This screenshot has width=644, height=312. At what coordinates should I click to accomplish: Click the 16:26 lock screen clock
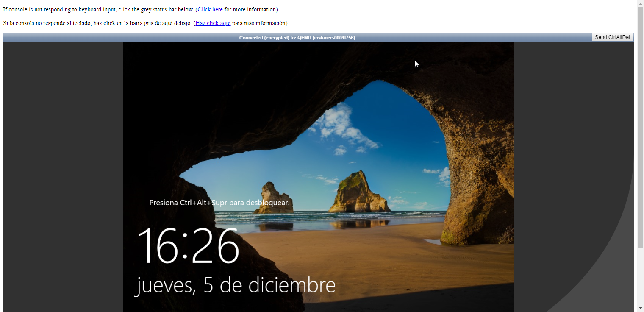[189, 247]
